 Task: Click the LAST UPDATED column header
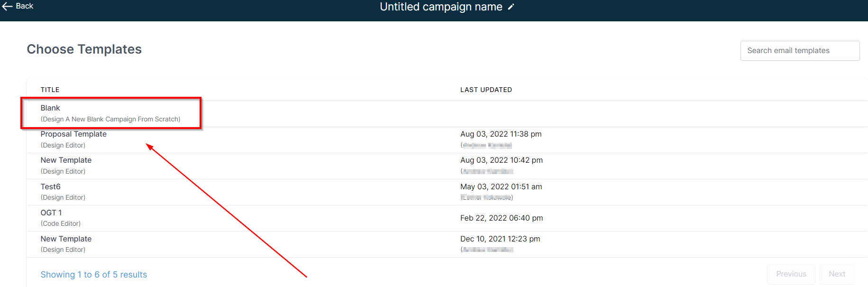(x=486, y=90)
